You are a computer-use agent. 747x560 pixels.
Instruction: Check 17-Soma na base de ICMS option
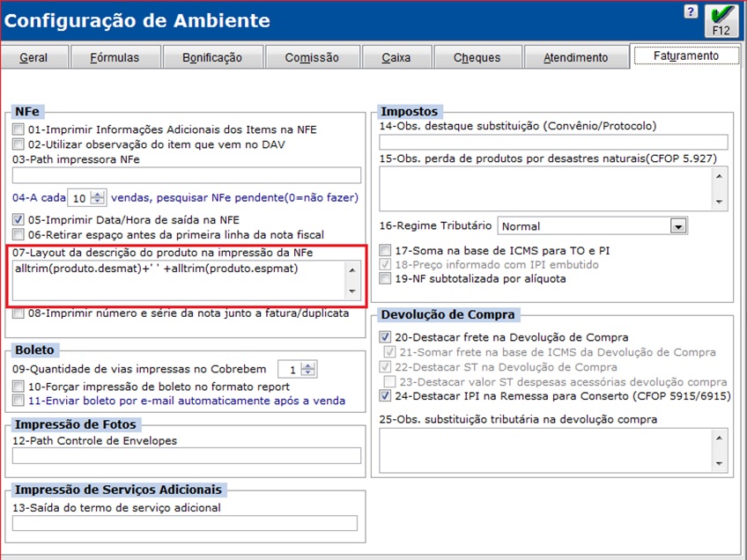click(386, 251)
